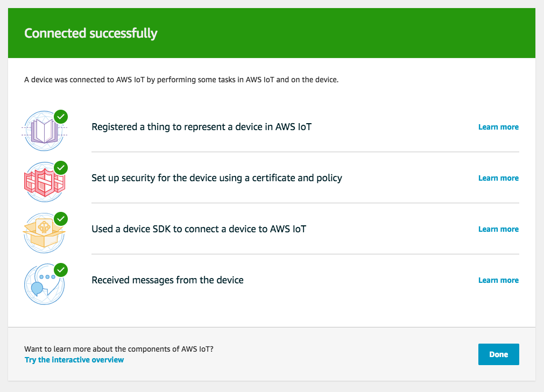Click 'Want to learn more about the components' text
Image resolution: width=544 pixels, height=392 pixels.
tap(119, 349)
